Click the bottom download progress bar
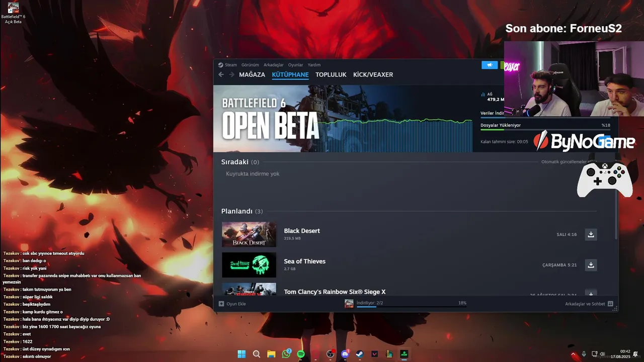644x362 pixels. 412,307
